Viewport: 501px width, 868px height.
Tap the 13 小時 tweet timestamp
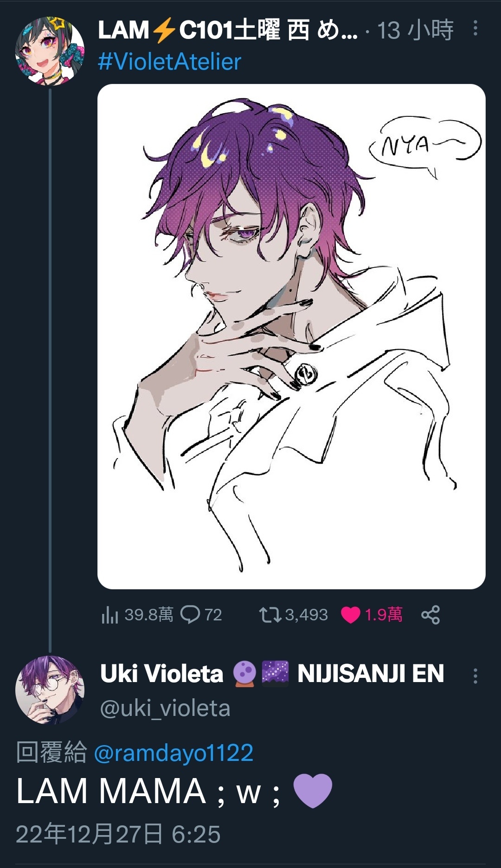(x=415, y=31)
